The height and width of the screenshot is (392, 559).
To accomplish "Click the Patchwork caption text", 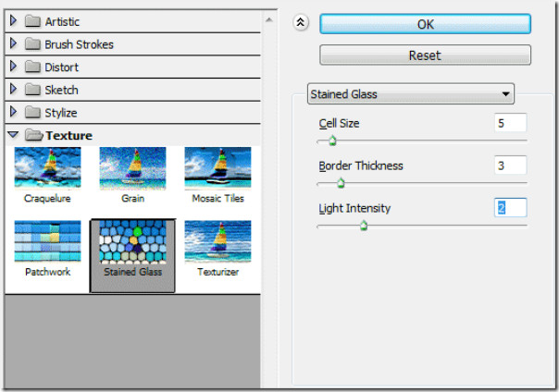I will (x=48, y=272).
